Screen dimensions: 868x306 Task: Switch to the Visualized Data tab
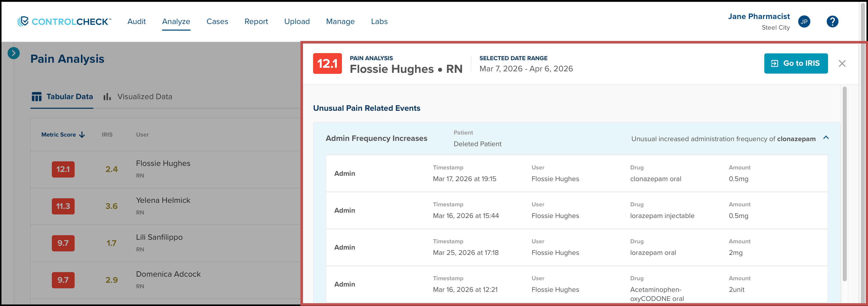pos(138,97)
